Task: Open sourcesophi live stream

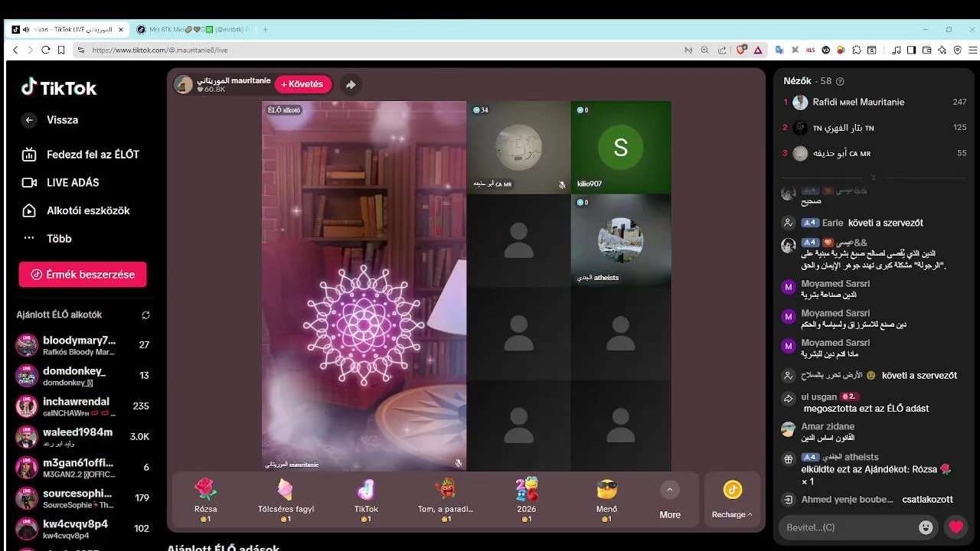Action: coord(83,497)
